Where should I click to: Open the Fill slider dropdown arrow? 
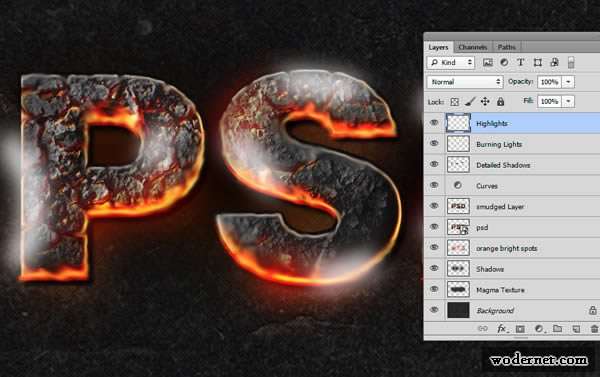click(568, 101)
